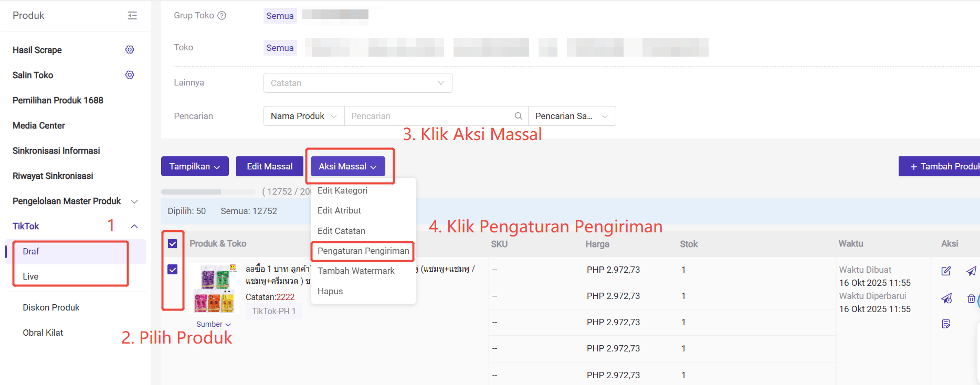This screenshot has height=385, width=980.
Task: Click the Grup Toko help icon
Action: (222, 16)
